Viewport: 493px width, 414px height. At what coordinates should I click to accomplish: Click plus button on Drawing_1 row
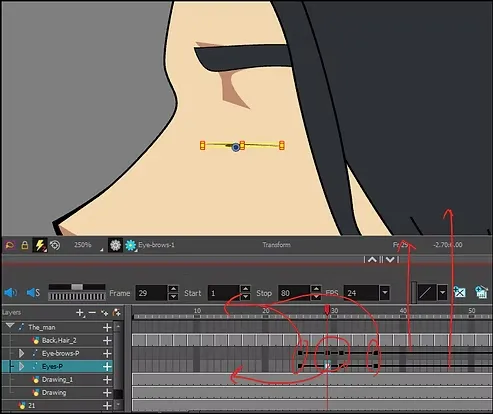(107, 380)
